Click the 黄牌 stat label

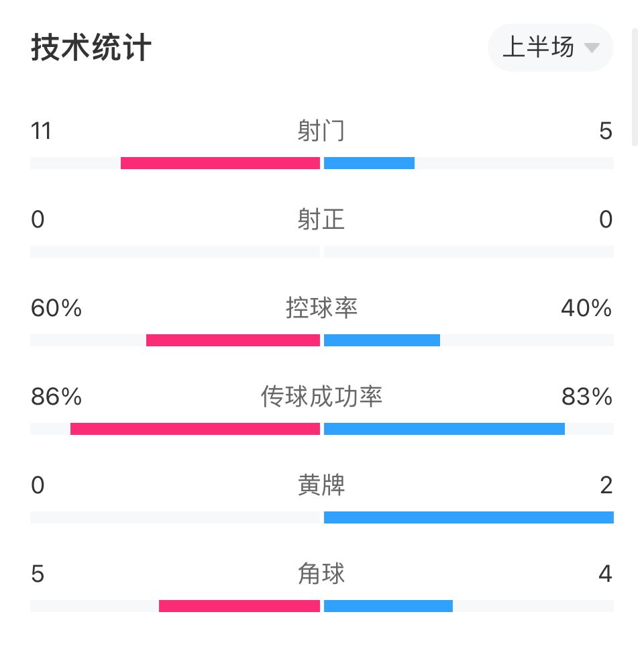coord(321,485)
